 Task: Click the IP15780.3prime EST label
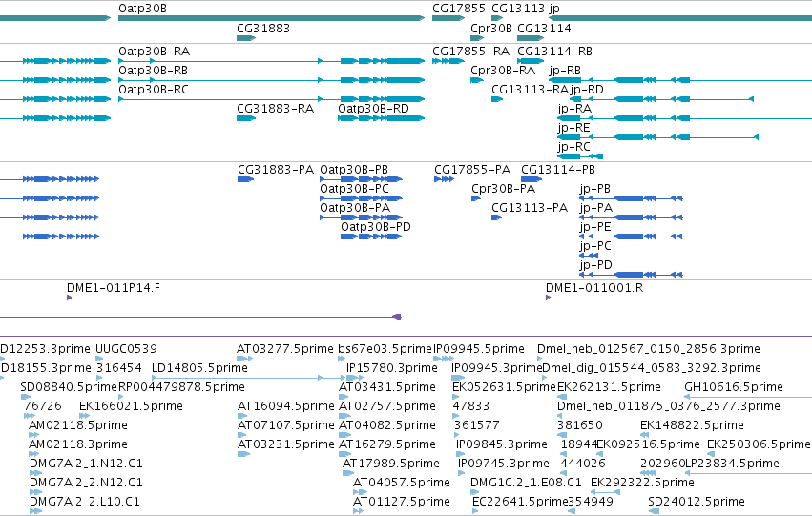(x=392, y=368)
